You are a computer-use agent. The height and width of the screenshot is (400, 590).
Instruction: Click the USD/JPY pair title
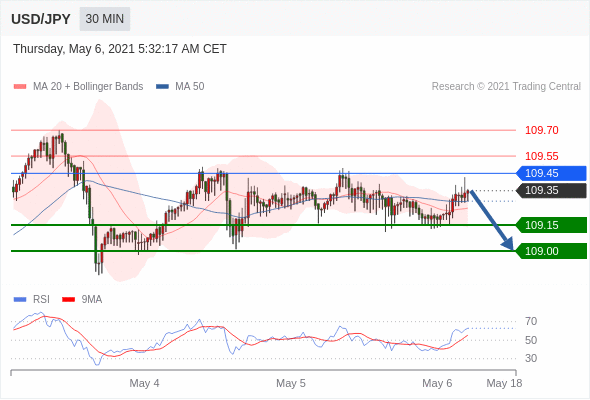pos(41,19)
